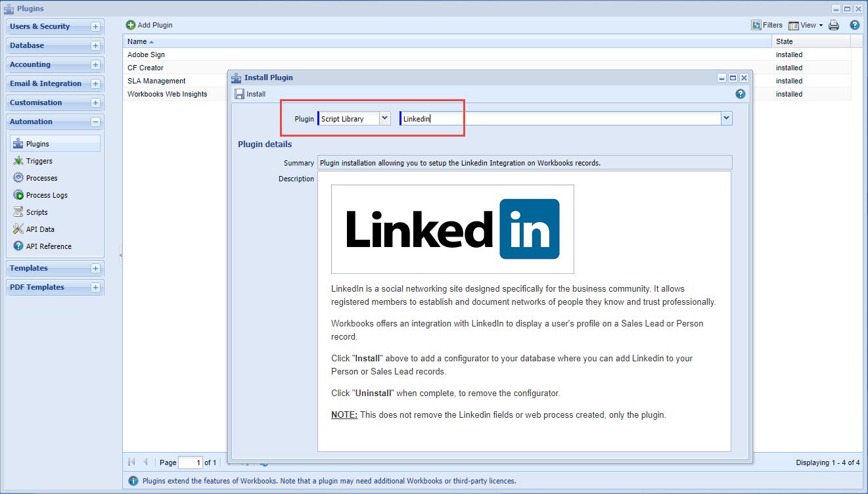Screen dimensions: 868x494
Task: Click the LinkedIn logo image
Action: [453, 229]
